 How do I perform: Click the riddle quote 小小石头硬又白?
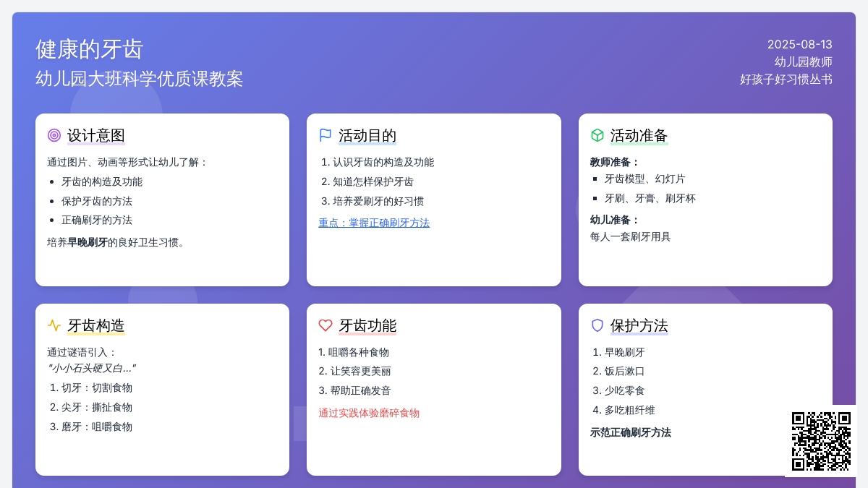coord(92,369)
